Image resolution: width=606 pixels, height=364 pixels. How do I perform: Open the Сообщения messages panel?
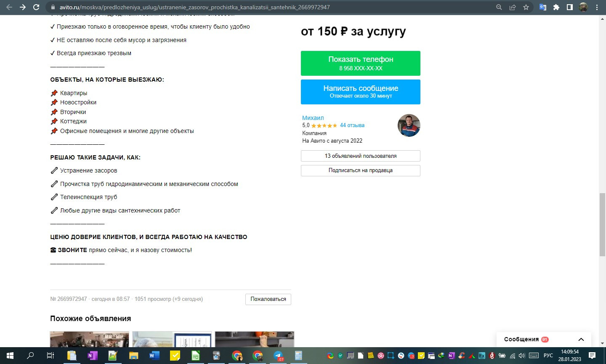click(x=544, y=340)
